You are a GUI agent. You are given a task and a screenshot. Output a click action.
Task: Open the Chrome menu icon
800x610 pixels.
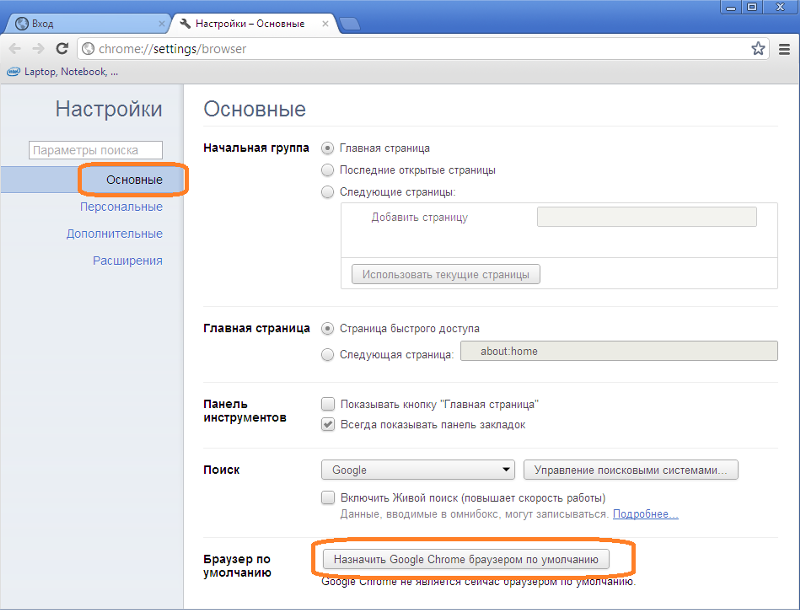[x=784, y=48]
